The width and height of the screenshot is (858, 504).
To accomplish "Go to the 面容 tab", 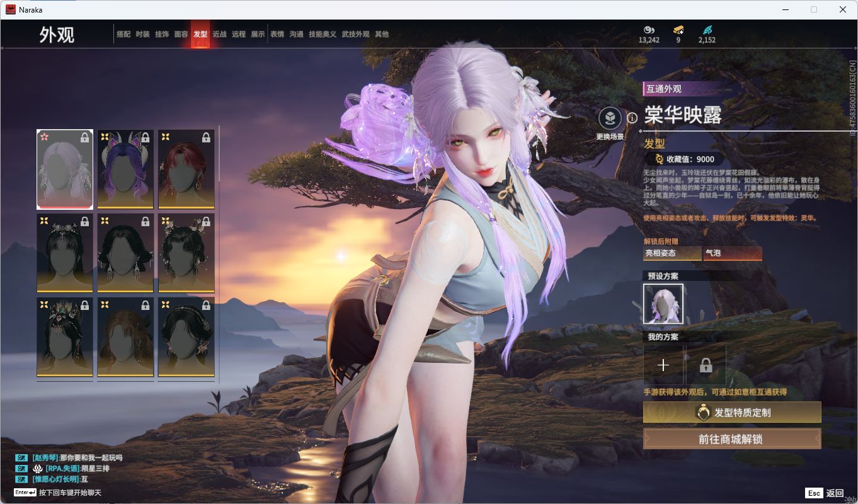I will [x=181, y=34].
